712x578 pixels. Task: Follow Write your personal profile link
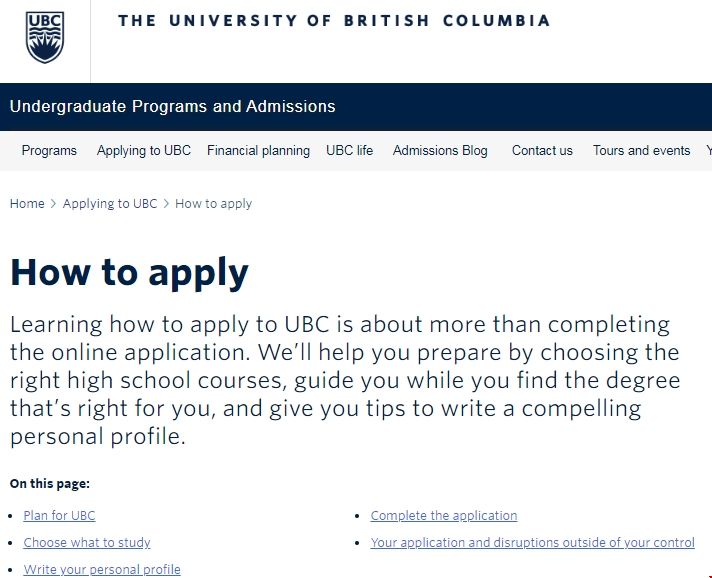pyautogui.click(x=102, y=570)
